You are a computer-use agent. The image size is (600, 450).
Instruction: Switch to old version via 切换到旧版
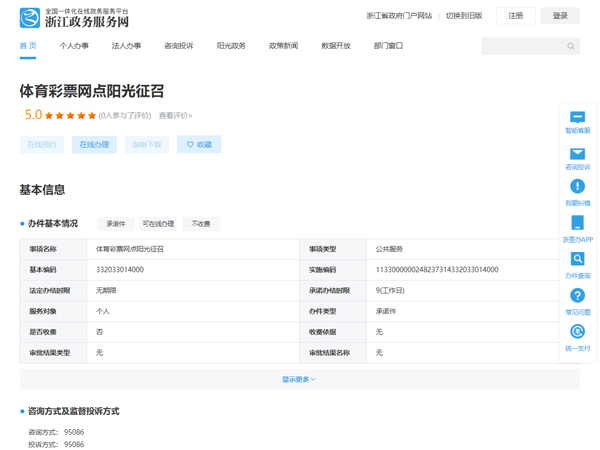click(464, 16)
